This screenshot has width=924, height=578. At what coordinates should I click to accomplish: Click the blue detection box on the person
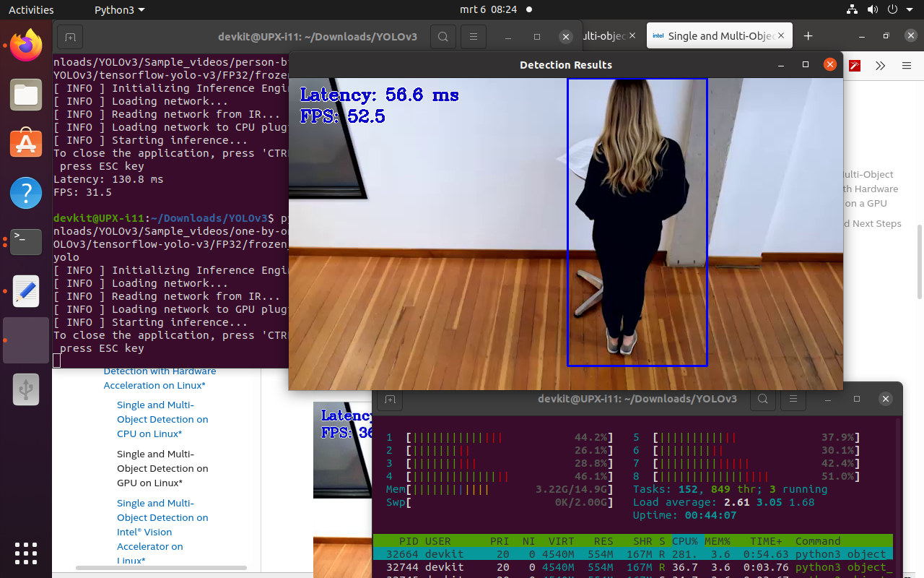pos(637,222)
